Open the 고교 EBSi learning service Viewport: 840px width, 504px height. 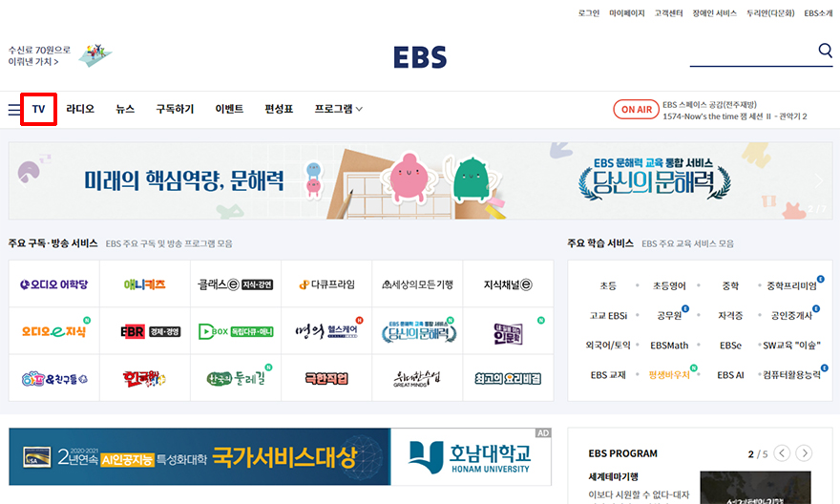pyautogui.click(x=608, y=315)
